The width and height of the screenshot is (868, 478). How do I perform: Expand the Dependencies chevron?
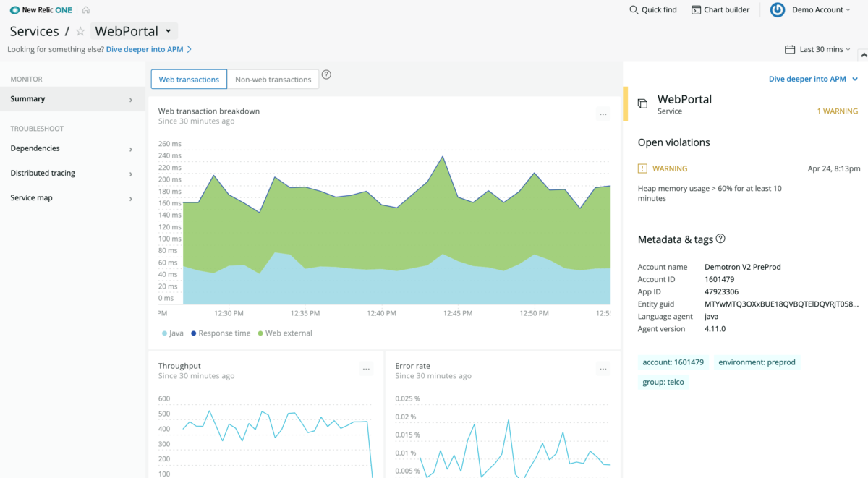[131, 149]
